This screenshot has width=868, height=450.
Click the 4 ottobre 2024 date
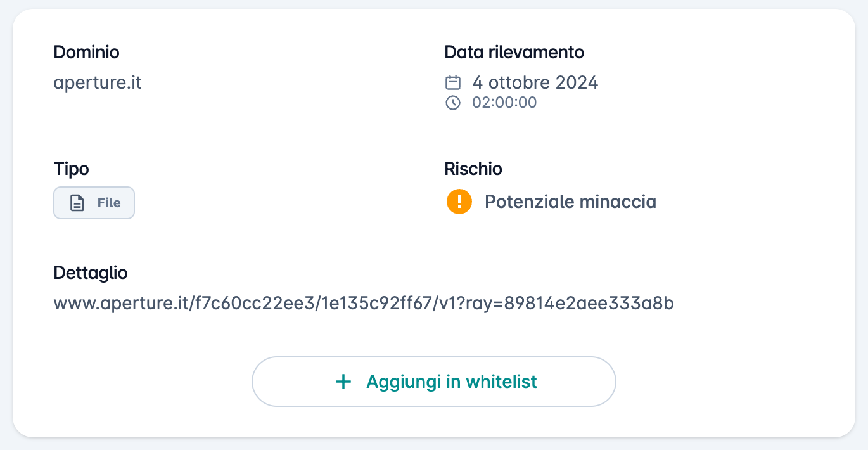[x=535, y=82]
